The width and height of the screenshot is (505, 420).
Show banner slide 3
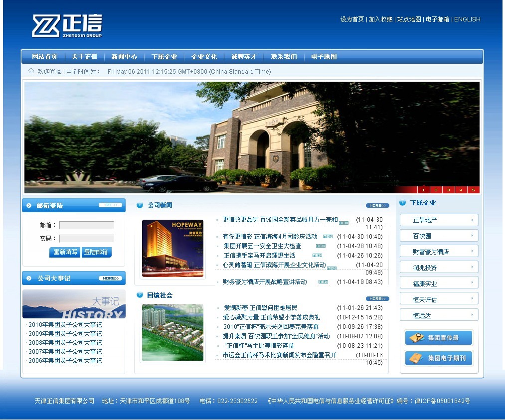[448, 190]
